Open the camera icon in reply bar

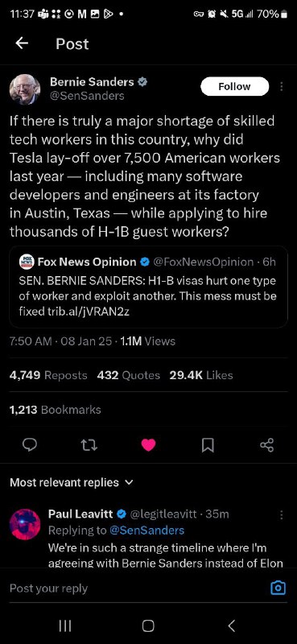(278, 588)
